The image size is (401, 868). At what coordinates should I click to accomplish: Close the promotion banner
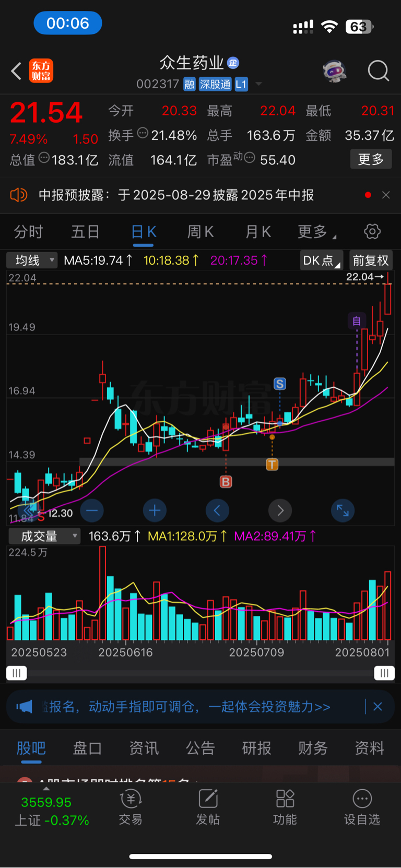pyautogui.click(x=378, y=707)
